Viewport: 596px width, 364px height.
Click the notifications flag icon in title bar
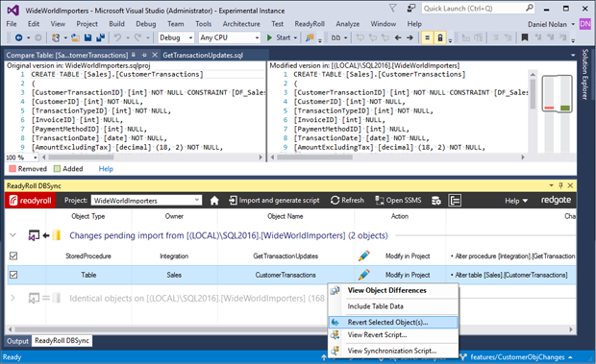393,8
